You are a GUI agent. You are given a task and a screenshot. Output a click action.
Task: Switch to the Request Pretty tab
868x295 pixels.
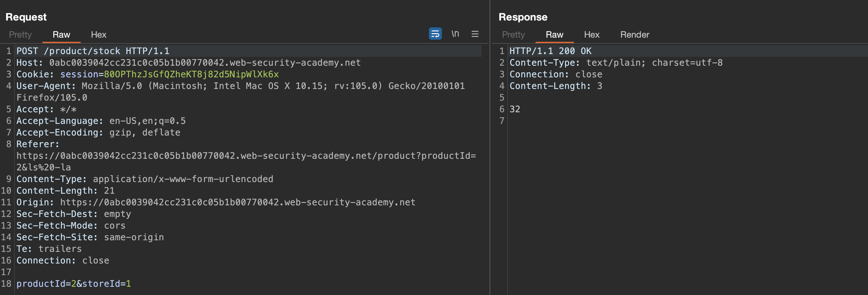(20, 35)
